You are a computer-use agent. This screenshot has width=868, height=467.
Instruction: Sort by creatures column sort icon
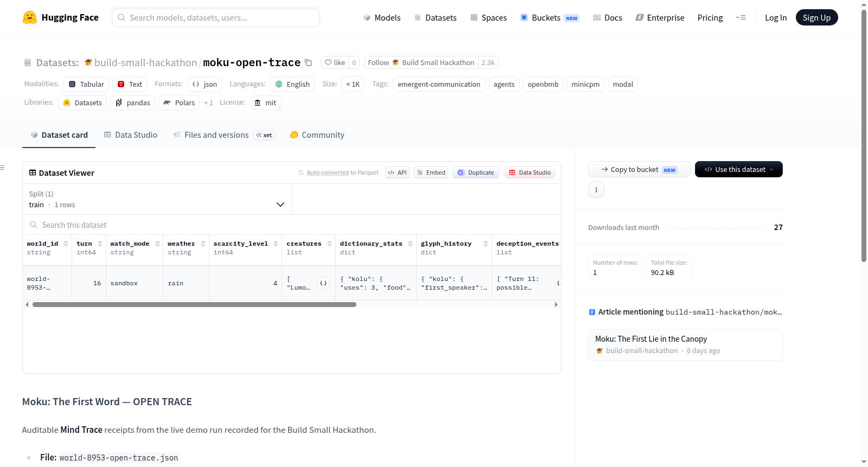pos(330,244)
